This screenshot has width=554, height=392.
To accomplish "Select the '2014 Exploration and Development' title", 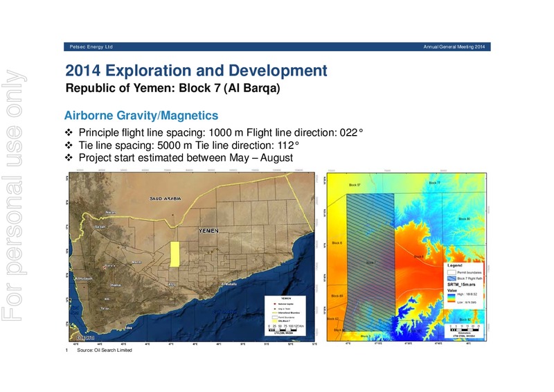I will 196,71.
